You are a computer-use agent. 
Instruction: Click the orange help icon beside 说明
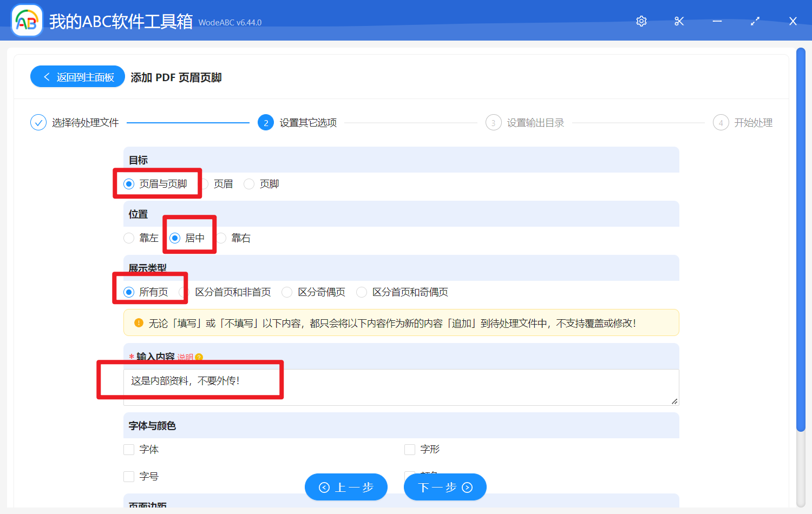pos(199,357)
